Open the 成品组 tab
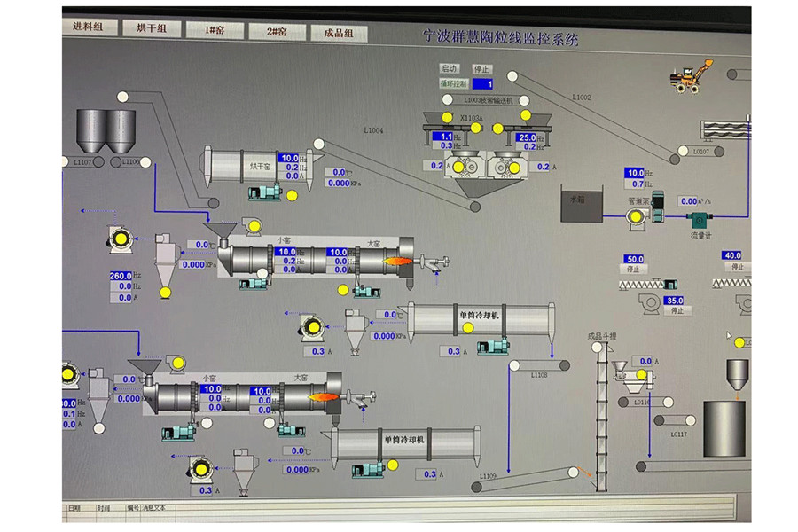This screenshot has height=532, width=798. (x=339, y=33)
